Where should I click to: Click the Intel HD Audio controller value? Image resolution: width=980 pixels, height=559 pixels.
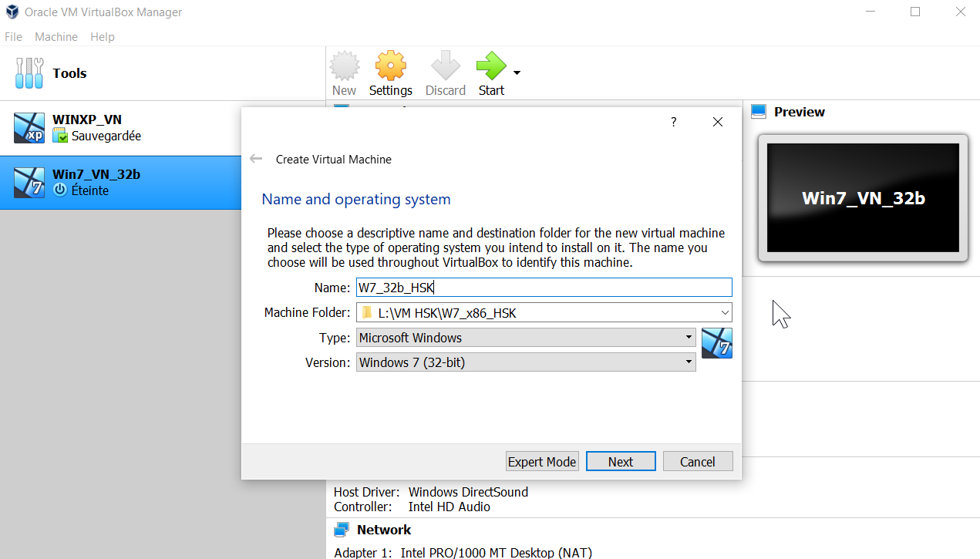pos(450,507)
